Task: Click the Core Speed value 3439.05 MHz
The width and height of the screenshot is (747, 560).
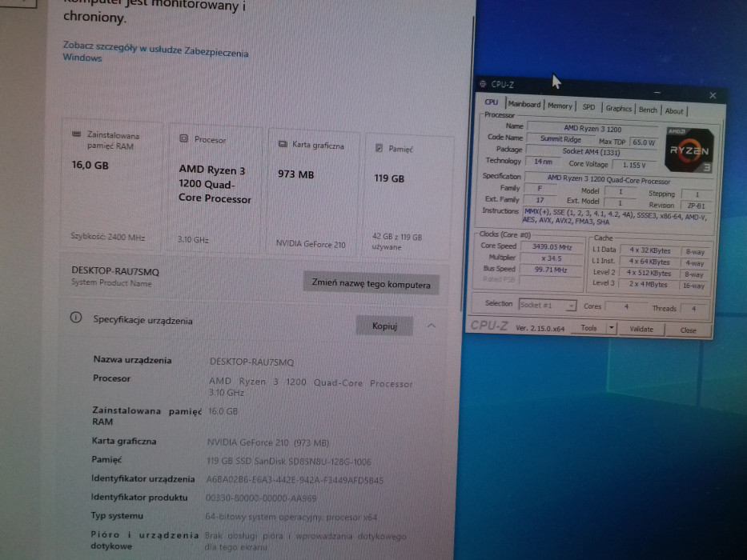Action: coord(552,246)
